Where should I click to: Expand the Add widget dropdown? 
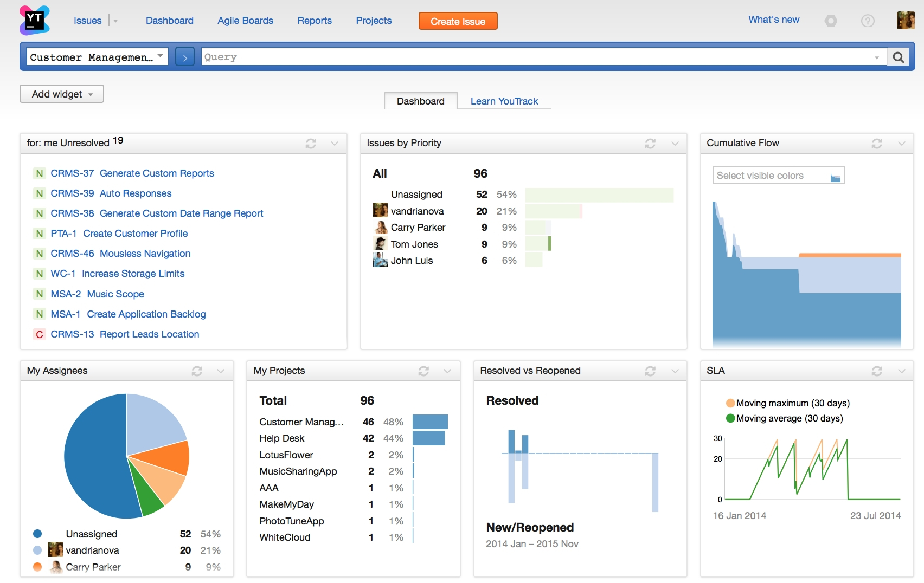pos(62,94)
